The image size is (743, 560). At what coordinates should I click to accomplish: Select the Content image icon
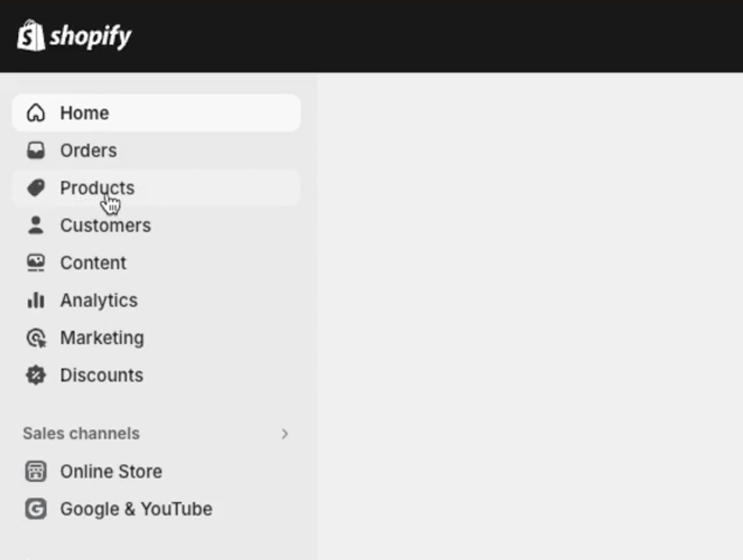36,263
